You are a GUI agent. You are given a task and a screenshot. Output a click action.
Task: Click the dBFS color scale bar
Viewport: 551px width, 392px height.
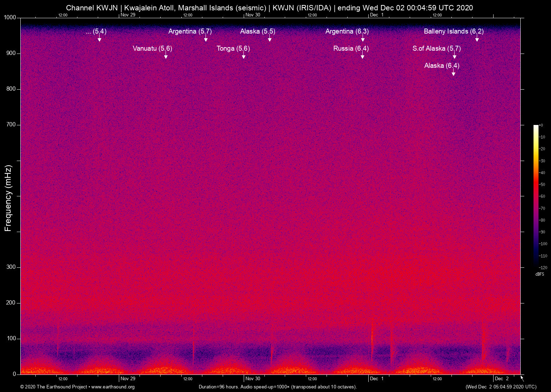pyautogui.click(x=536, y=196)
